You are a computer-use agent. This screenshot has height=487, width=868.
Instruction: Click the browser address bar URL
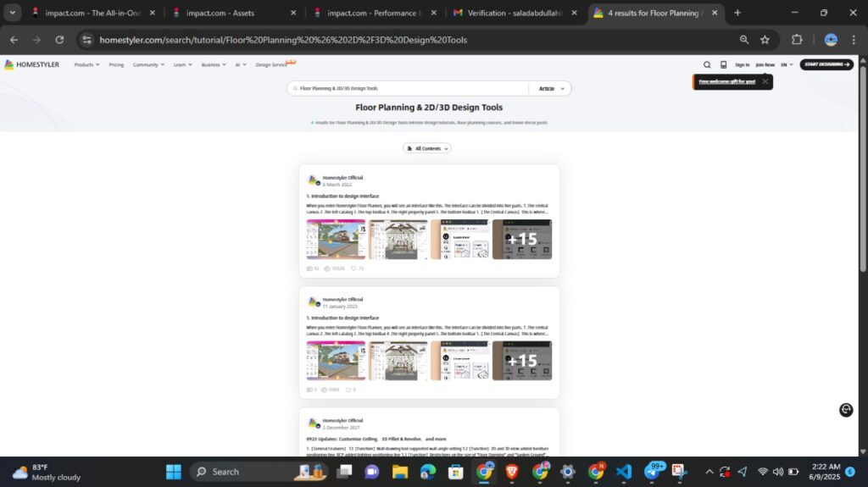point(283,40)
